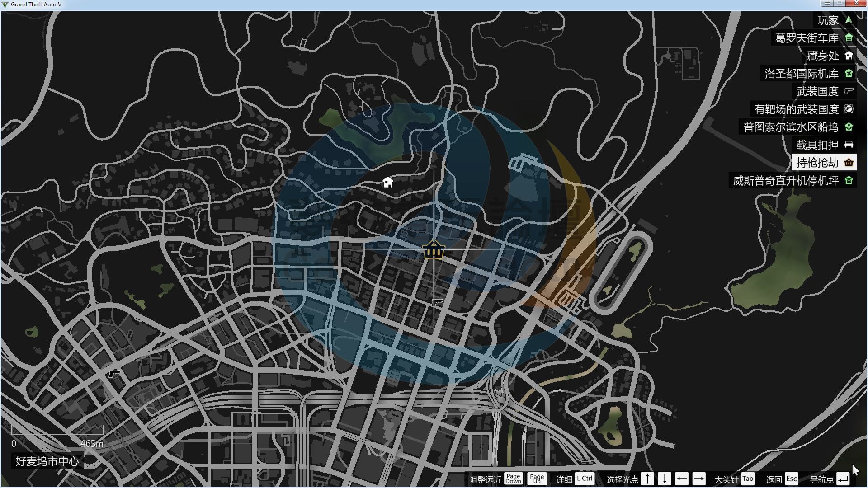Click the 好麦坞市中心 location label
Screen dimensions: 868x488
(47, 461)
